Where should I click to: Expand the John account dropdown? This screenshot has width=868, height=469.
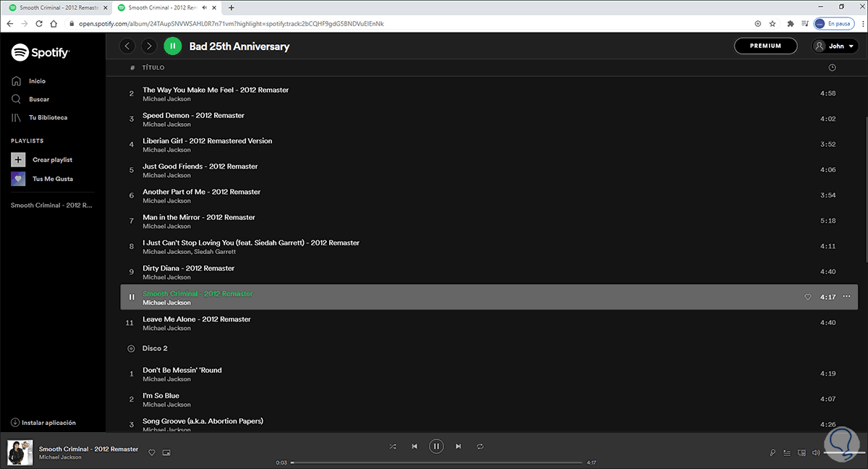[835, 46]
